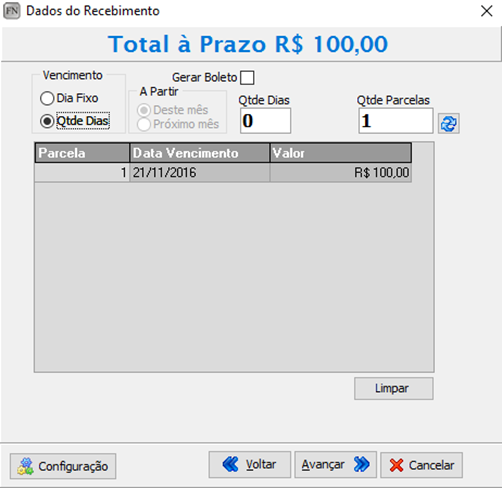Click the Parcela column header

[x=82, y=153]
